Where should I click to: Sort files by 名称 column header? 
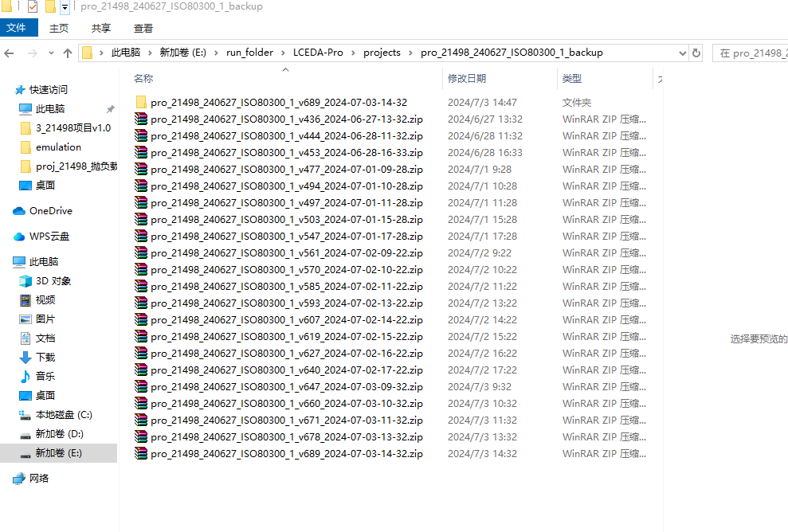tap(143, 78)
